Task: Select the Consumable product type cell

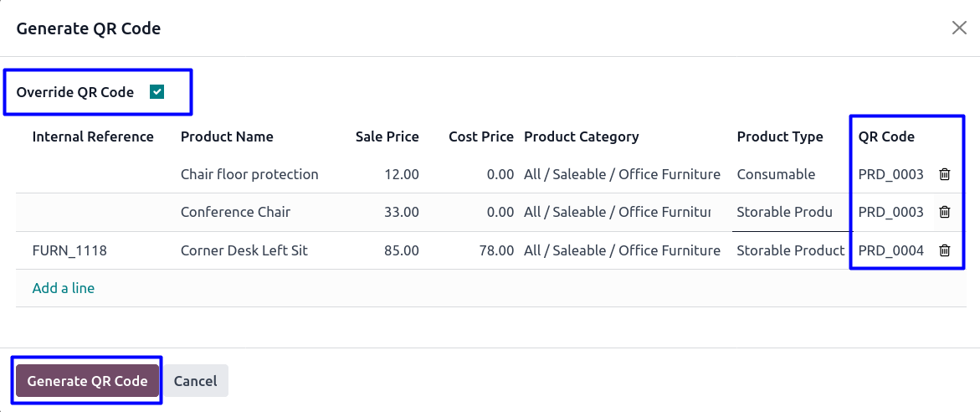Action: coord(776,174)
